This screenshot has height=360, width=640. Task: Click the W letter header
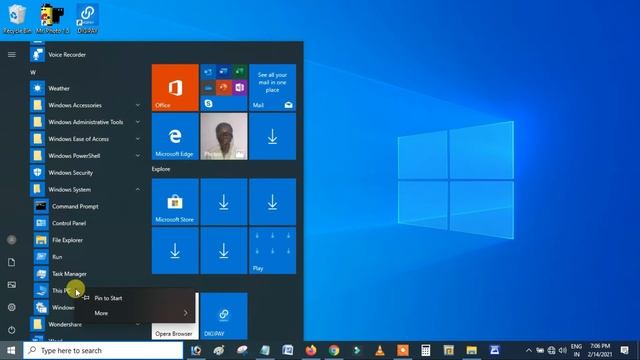tap(33, 72)
